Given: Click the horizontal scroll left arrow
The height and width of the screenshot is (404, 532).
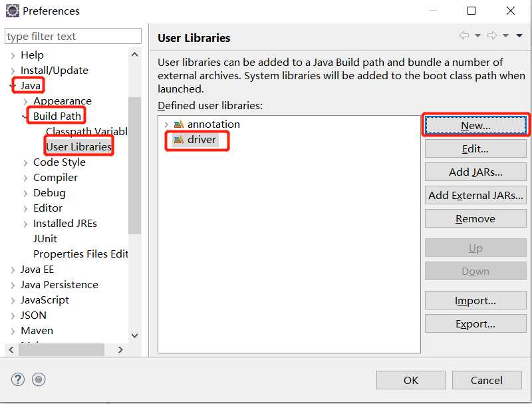Looking at the screenshot, I should (11, 349).
